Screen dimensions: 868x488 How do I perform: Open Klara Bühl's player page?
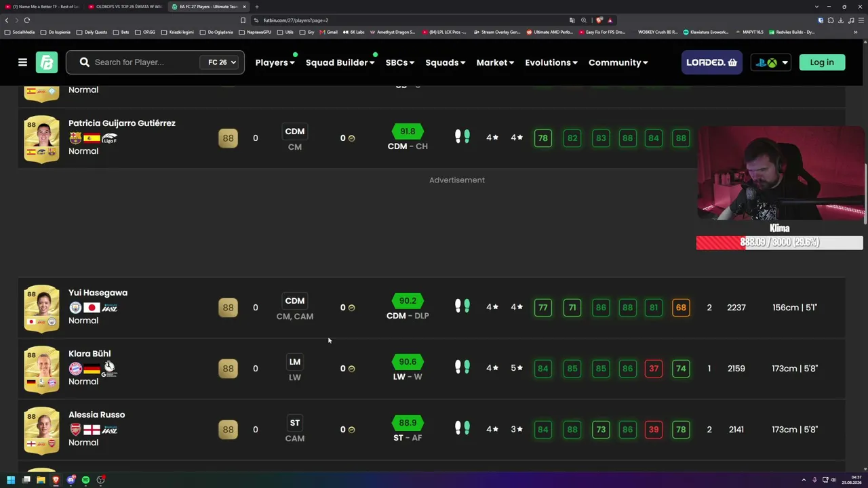(x=90, y=354)
